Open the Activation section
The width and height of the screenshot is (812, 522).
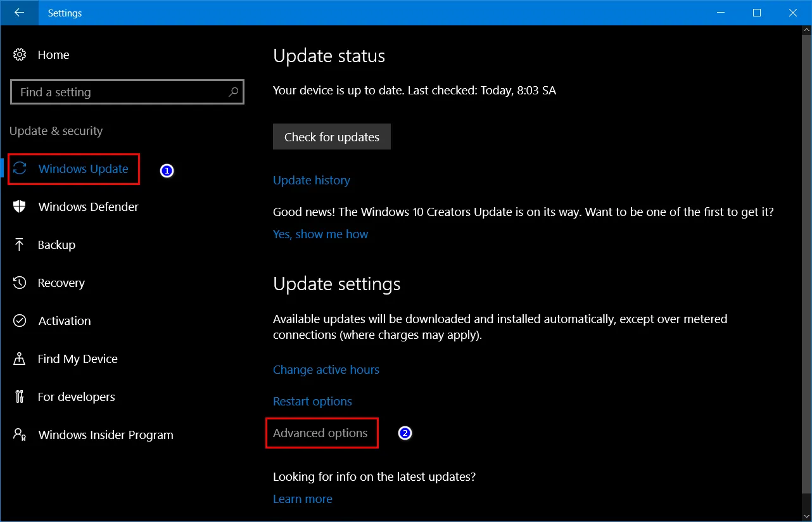click(x=64, y=321)
